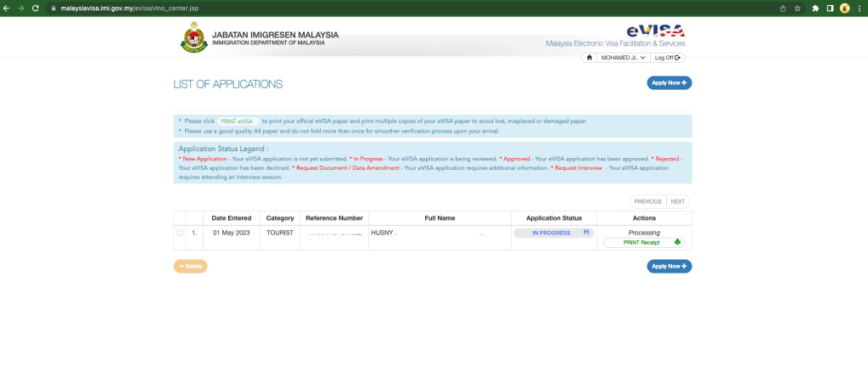Click the printer icon on PRINT Receipt
Viewport: 868px width, 366px height.
coord(677,243)
